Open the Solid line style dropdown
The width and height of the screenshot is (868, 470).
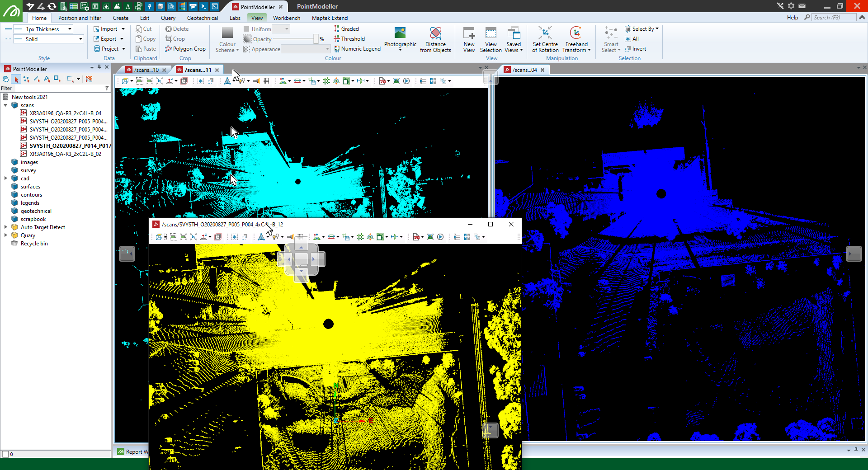[80, 39]
